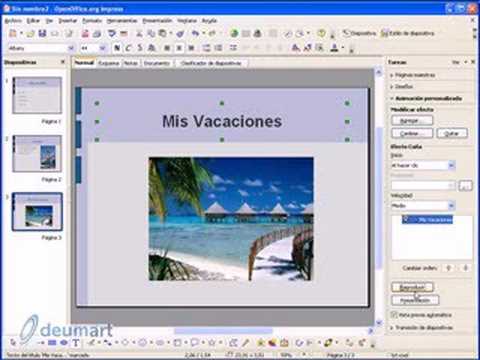Toggle text shadow formatting
Screen dimensions: 480x360
(152, 48)
